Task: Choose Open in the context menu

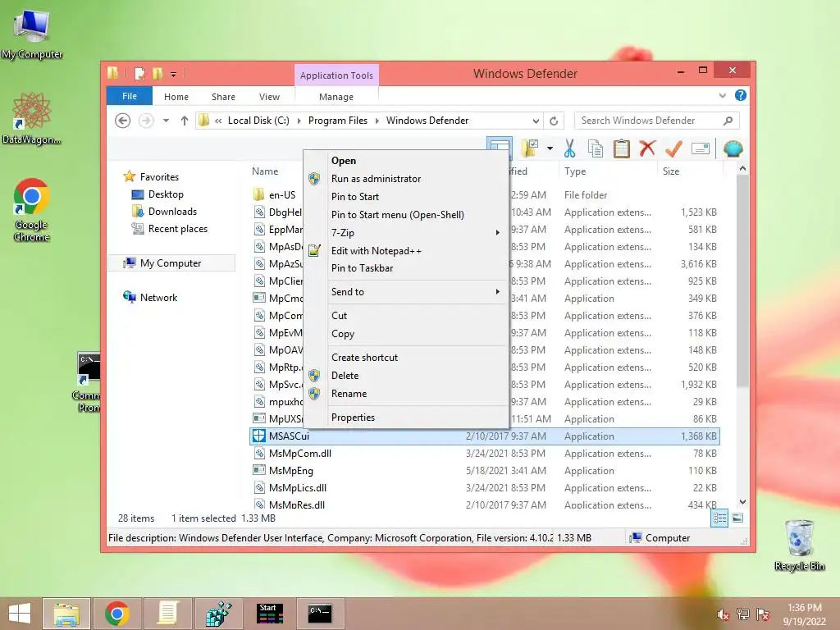Action: pos(407,161)
